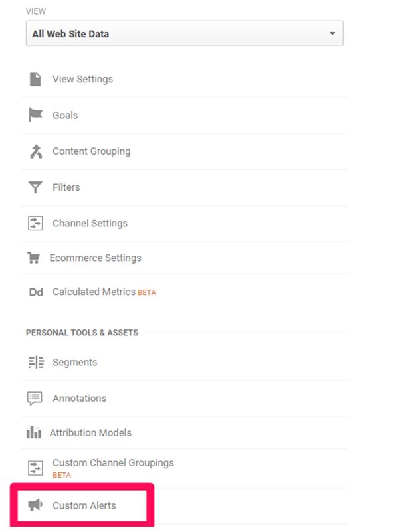Click the View Settings document icon
The image size is (420, 532).
35,80
